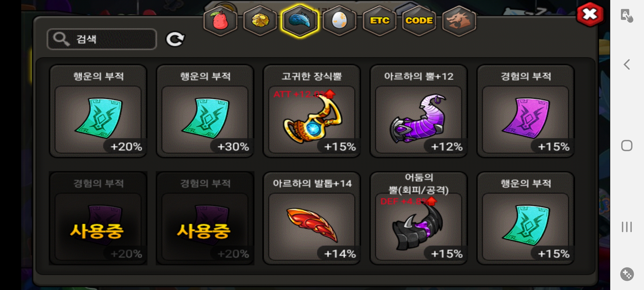Select the 행운의 부적 +20% talisman
This screenshot has height=290, width=644.
point(98,111)
